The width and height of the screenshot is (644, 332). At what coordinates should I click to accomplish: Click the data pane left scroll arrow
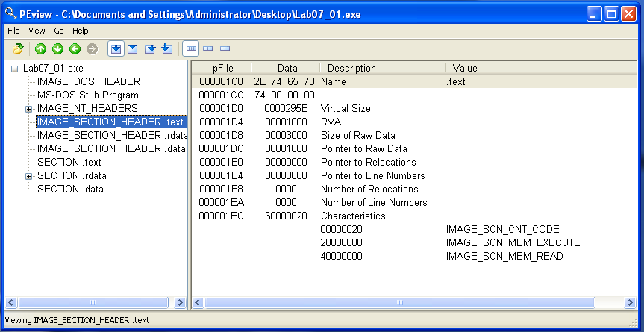(198, 303)
